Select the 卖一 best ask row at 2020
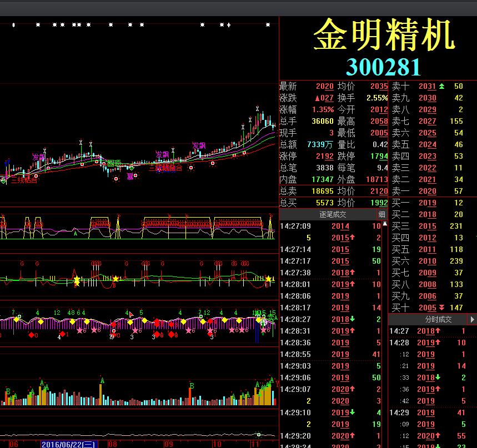Image resolution: width=477 pixels, height=448 pixels. click(x=433, y=191)
